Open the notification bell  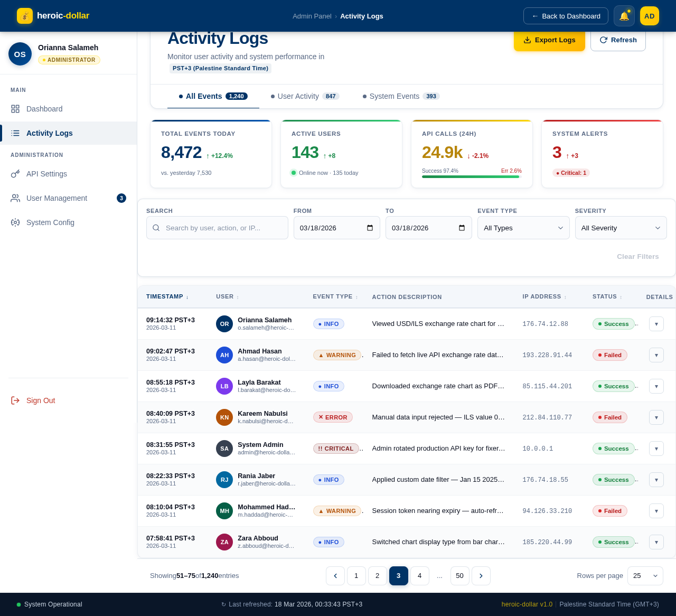[x=624, y=16]
